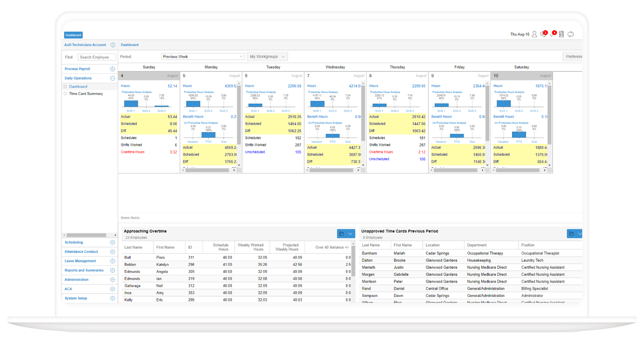This screenshot has width=644, height=342.
Task: Click Wednesday card's horizontal scrollbar
Action: click(331, 170)
